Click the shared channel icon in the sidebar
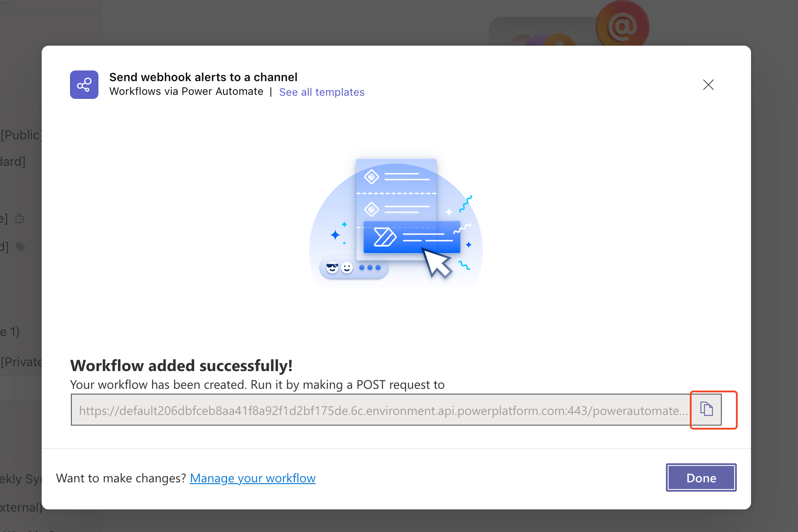 pos(20,246)
